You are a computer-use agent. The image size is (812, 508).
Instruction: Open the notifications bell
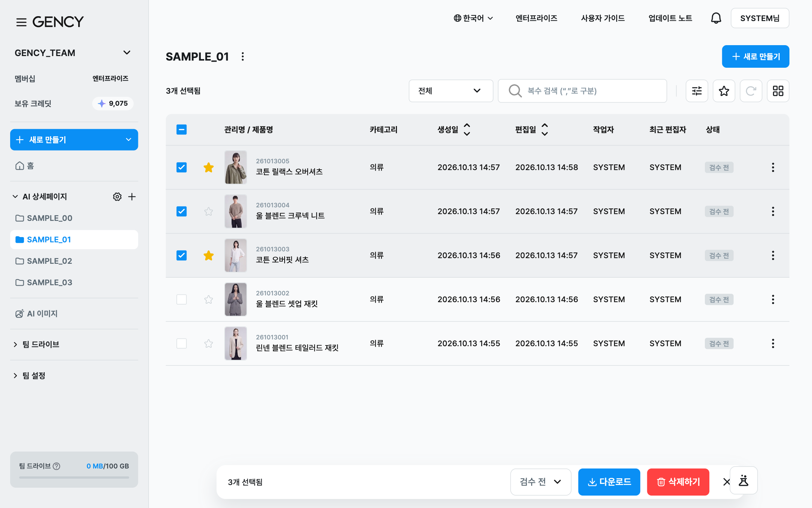point(716,18)
